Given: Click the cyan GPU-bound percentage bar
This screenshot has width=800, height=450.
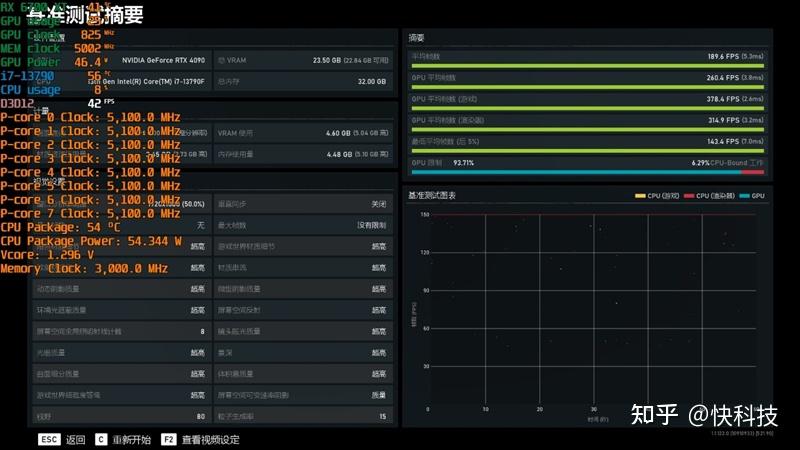Looking at the screenshot, I should [x=576, y=172].
